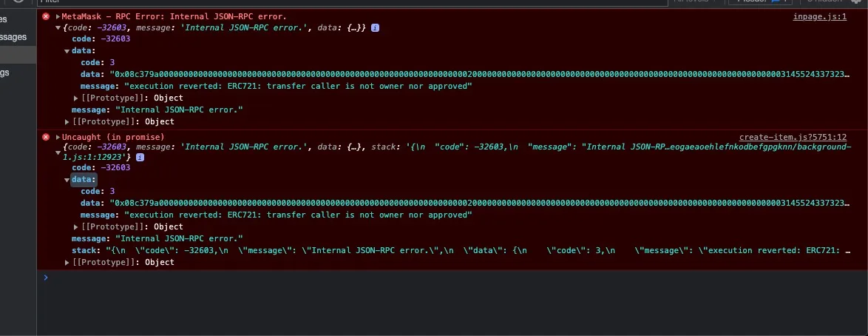
Task: Open the create-item.js?5751:12 source link
Action: [793, 137]
